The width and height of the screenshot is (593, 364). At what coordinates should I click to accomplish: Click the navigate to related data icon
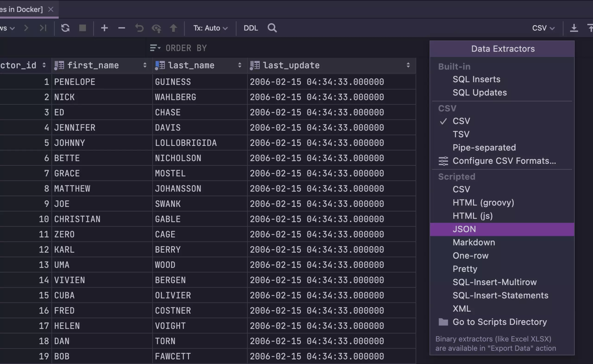[x=156, y=28]
